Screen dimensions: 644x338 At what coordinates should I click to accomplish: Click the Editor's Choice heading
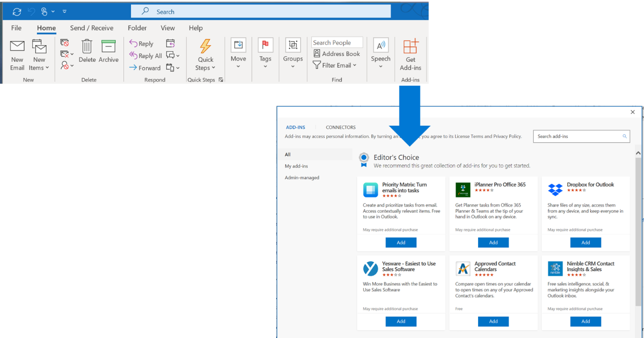pyautogui.click(x=396, y=157)
